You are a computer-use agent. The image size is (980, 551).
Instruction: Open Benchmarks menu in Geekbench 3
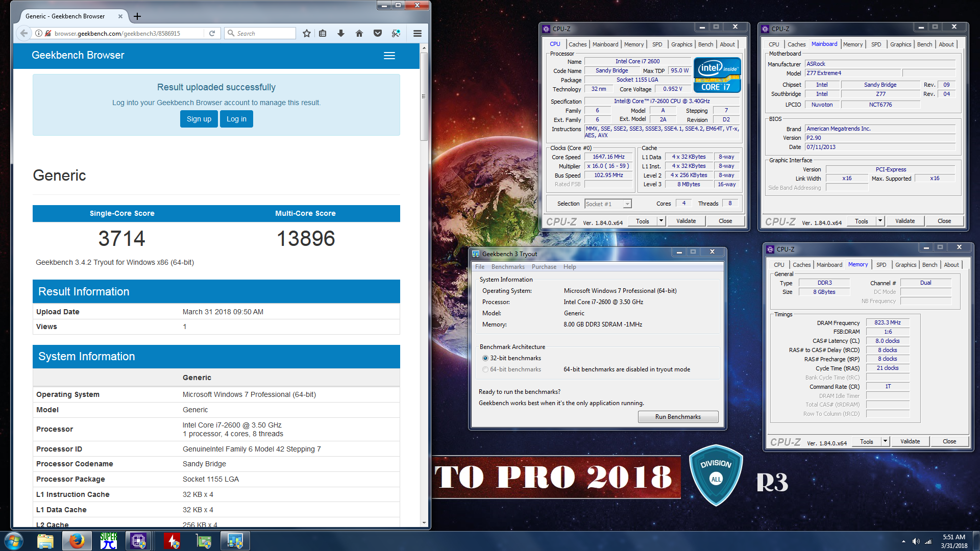pos(508,267)
